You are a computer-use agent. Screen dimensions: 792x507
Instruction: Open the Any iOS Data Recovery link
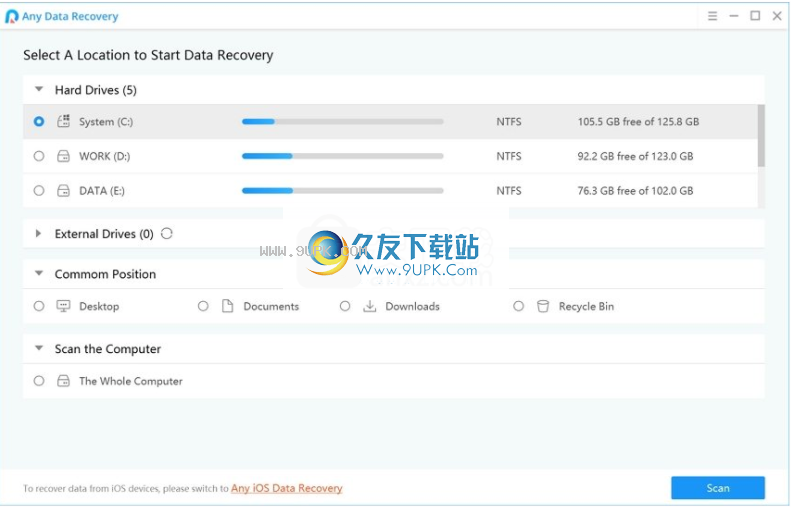click(286, 488)
